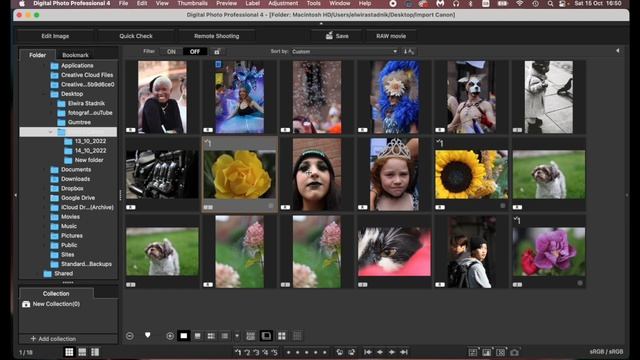
Task: Click the thumbnail with info layout icon
Action: pyautogui.click(x=251, y=336)
